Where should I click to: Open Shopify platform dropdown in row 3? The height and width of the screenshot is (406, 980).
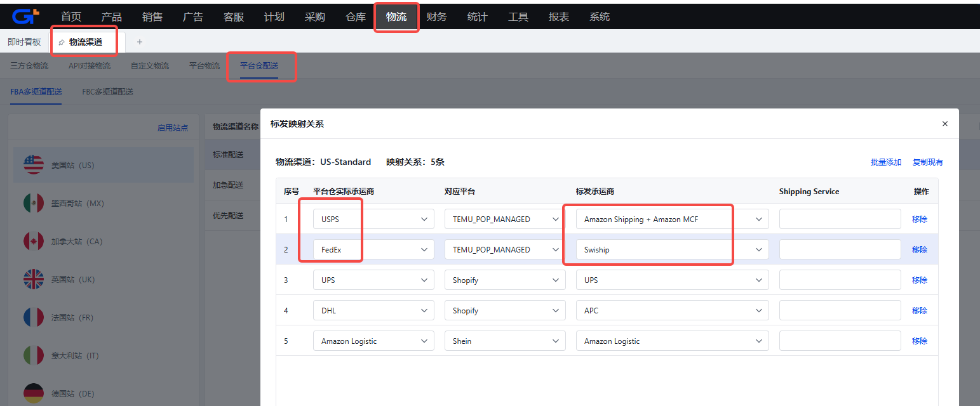(x=505, y=280)
